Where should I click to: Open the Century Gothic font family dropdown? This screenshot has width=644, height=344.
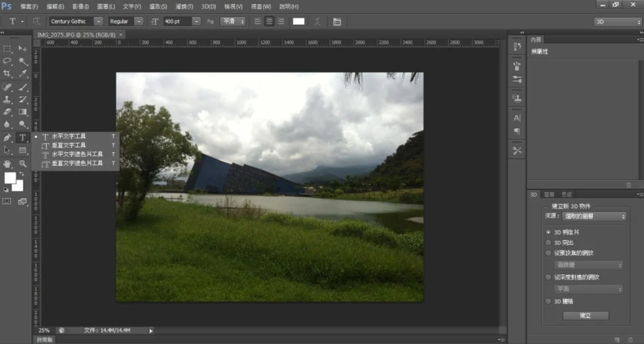coord(99,21)
